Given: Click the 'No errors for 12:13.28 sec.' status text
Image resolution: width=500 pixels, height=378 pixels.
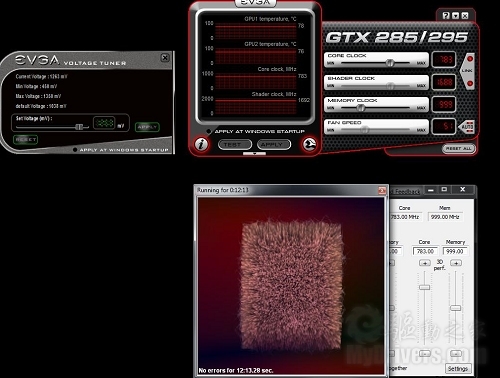Looking at the screenshot, I should tap(236, 370).
